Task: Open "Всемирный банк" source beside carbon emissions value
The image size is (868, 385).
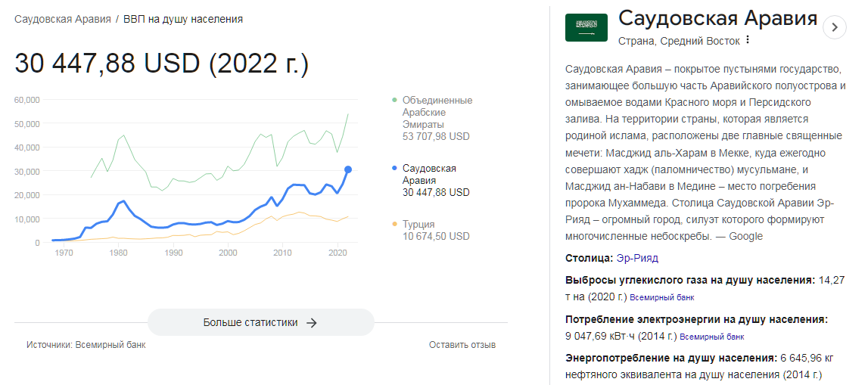Action: click(664, 298)
